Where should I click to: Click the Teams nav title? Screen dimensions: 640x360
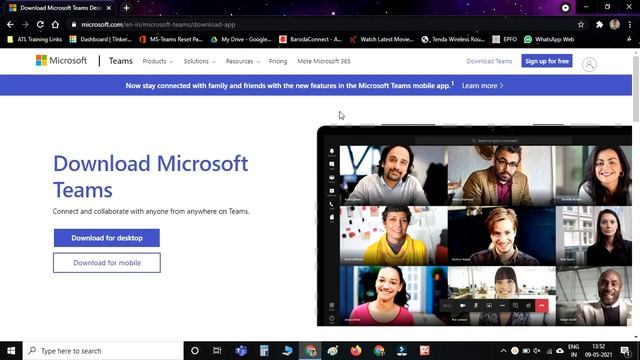pos(120,61)
